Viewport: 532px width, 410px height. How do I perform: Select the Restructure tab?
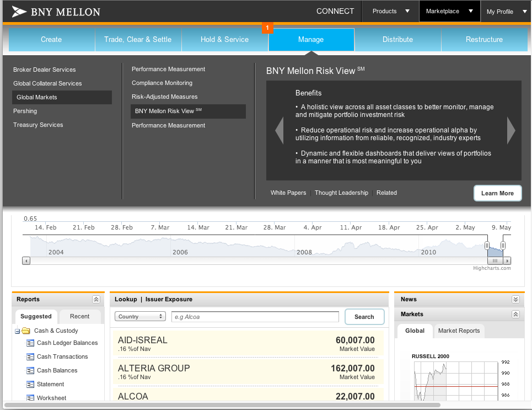point(485,39)
